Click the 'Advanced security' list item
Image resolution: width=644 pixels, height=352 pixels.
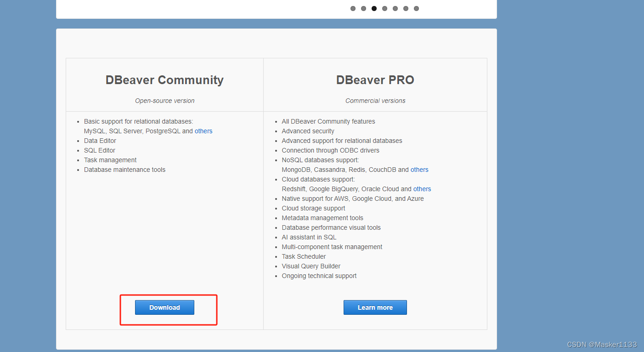pos(308,131)
